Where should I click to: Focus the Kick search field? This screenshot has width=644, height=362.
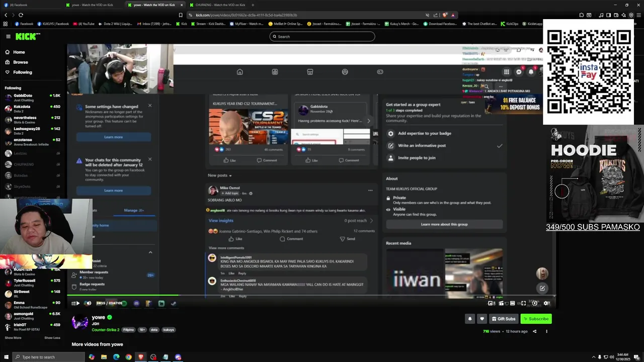pos(323,36)
